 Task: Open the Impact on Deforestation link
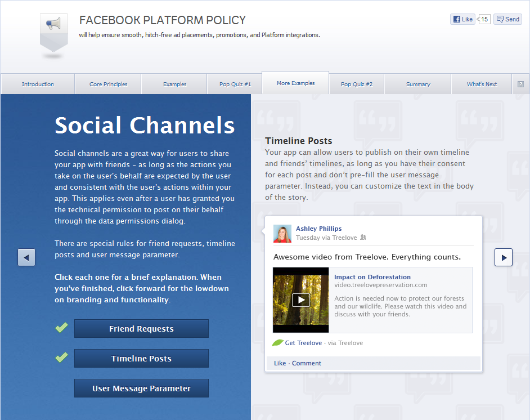[372, 277]
